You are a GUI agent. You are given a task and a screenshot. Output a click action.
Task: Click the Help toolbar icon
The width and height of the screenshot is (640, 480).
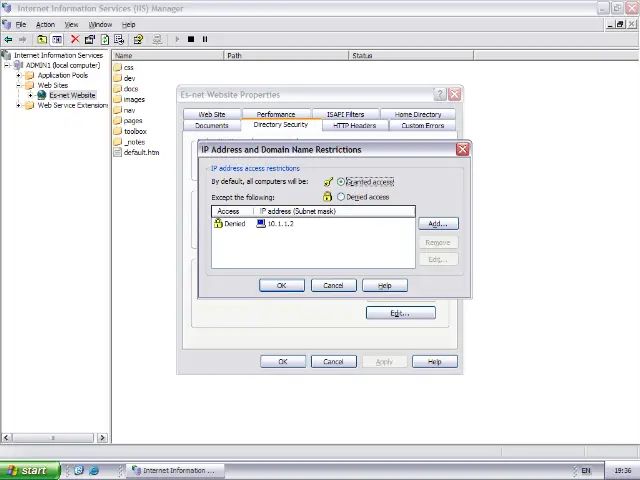click(138, 39)
